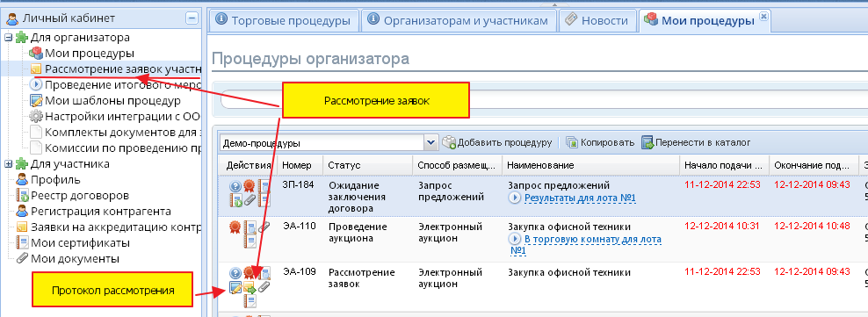
Task: Switch to the Торговые процедуры tab
Action: [x=284, y=20]
